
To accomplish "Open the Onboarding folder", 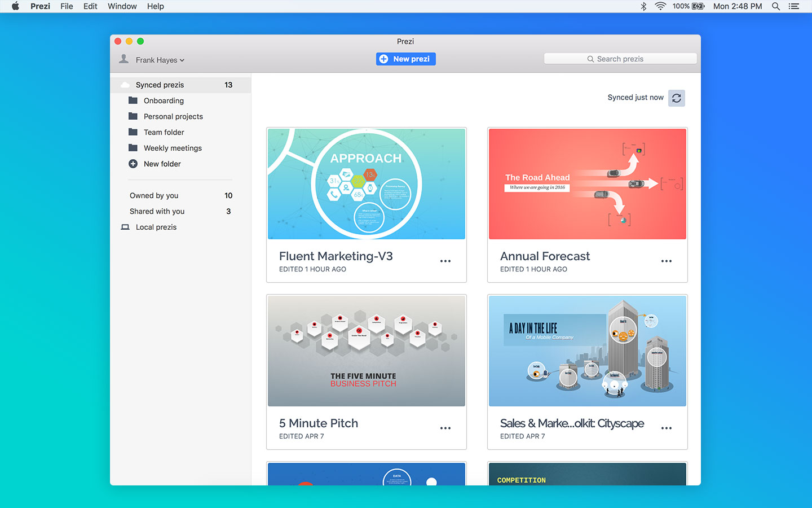I will 162,100.
